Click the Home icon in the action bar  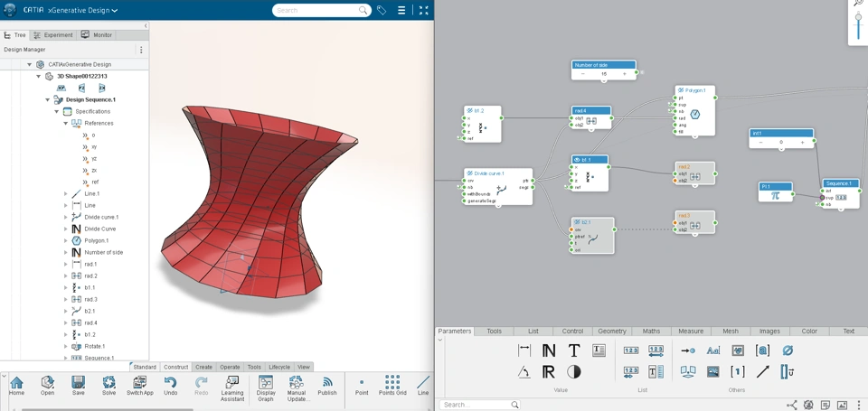tap(16, 382)
